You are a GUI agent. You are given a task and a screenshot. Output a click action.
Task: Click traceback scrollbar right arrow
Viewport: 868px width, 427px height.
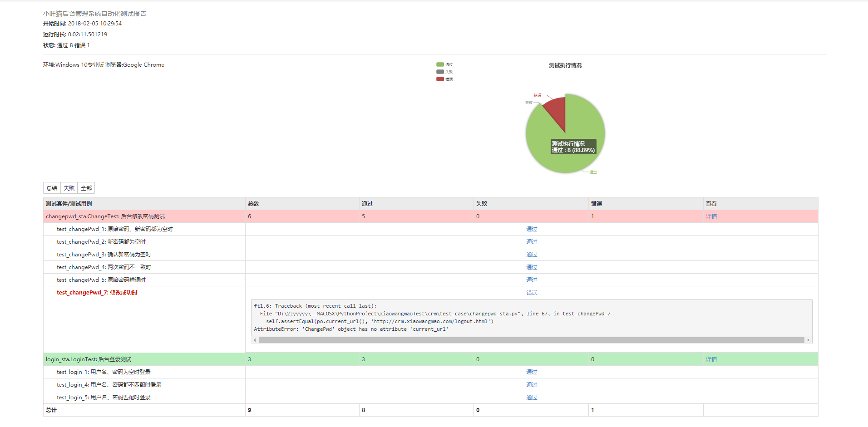808,340
